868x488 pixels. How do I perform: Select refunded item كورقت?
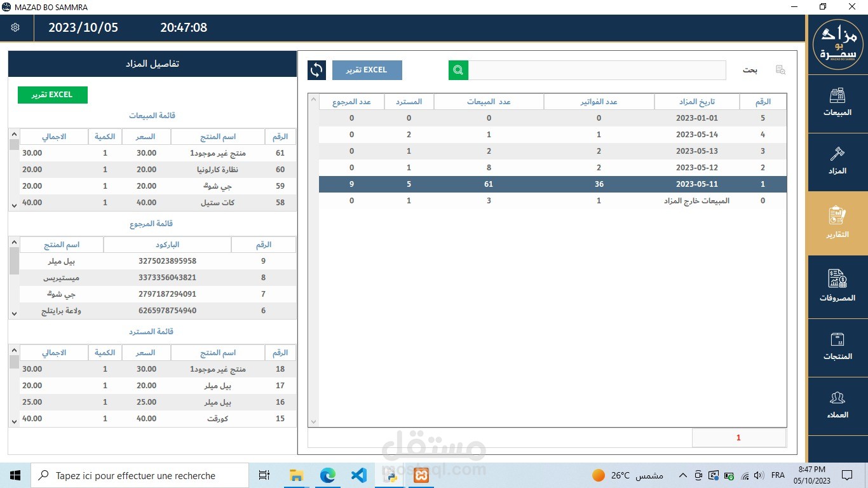point(158,419)
